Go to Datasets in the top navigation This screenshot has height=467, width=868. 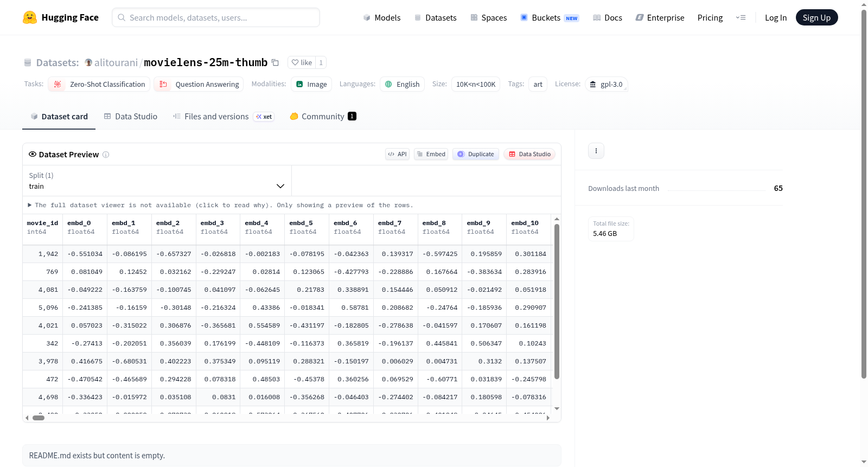[x=435, y=17]
